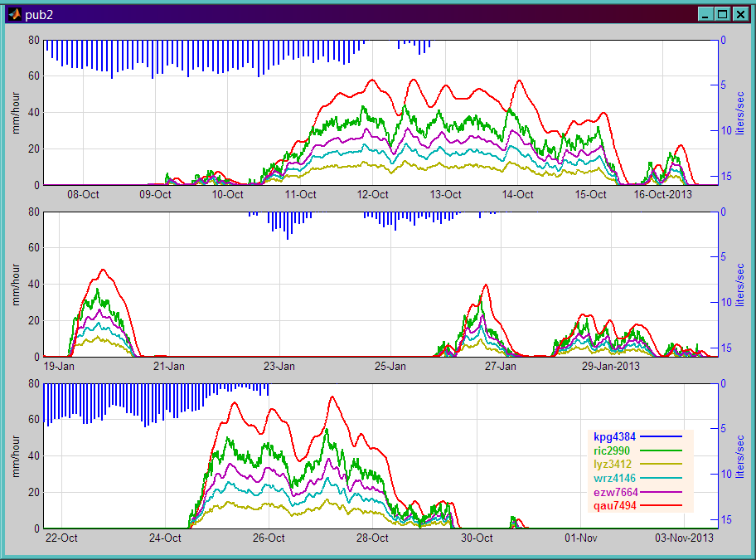Click the top plot's liters/sec axis label
This screenshot has width=756, height=560.
tap(740, 114)
